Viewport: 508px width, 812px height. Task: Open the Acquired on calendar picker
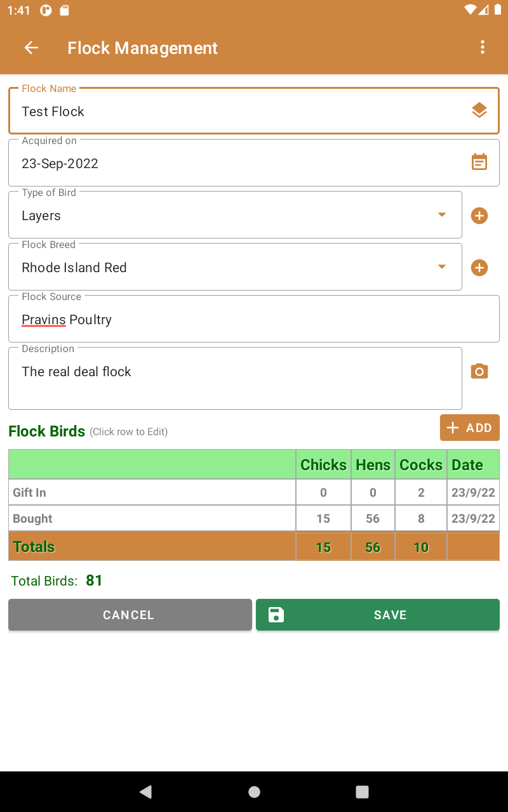click(x=479, y=162)
